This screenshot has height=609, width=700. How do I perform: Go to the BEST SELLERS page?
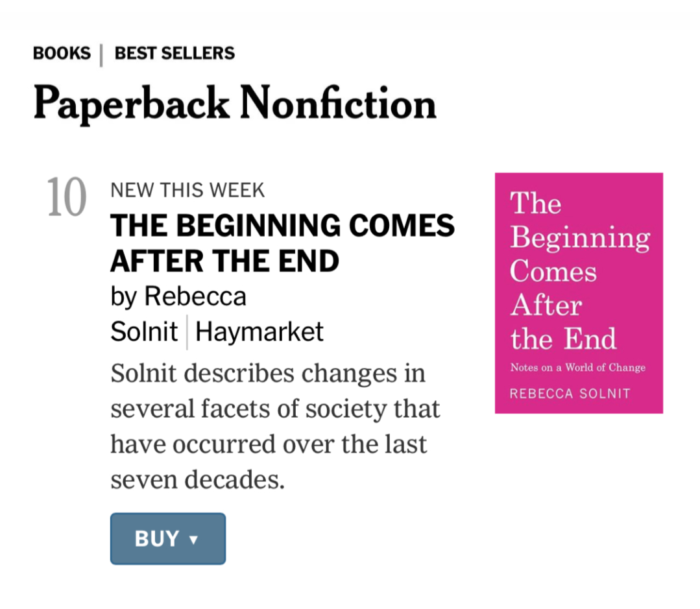pyautogui.click(x=175, y=53)
